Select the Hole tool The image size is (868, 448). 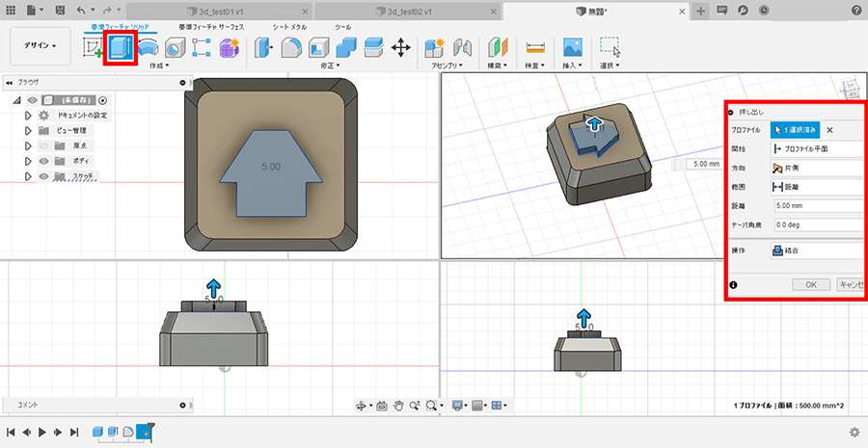pyautogui.click(x=175, y=48)
